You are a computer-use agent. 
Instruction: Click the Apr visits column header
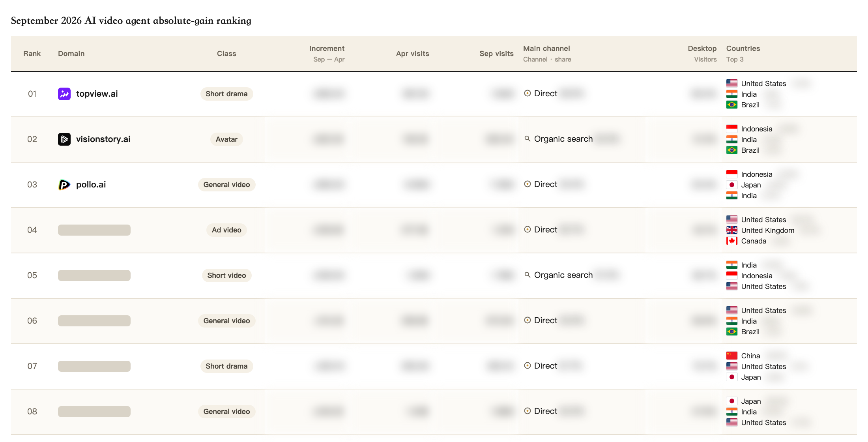pos(413,54)
